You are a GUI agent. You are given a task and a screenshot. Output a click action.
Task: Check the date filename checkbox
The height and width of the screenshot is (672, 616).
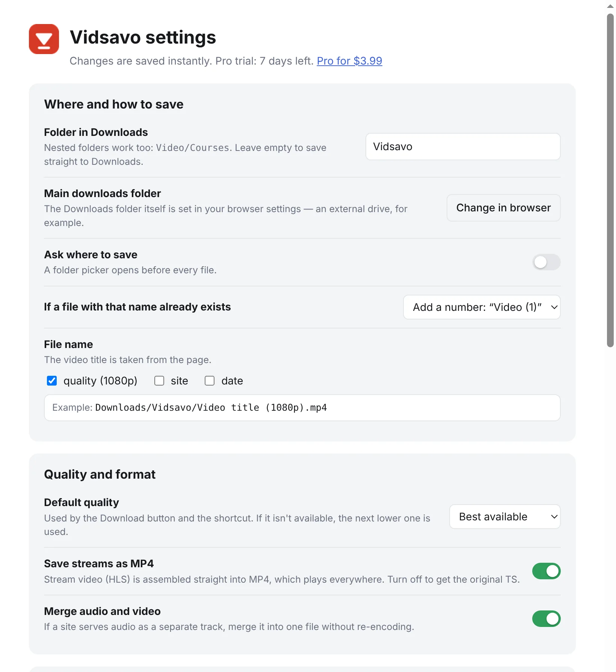(210, 381)
